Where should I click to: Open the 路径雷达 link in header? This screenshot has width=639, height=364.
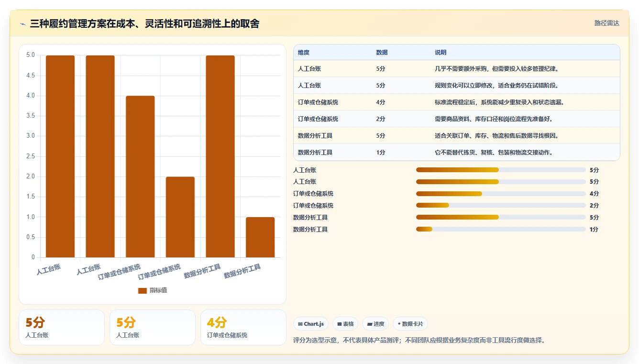(x=606, y=23)
